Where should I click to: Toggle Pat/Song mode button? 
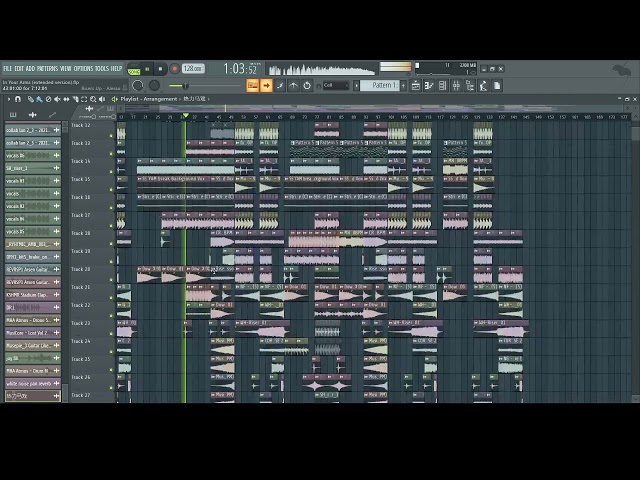tap(133, 69)
